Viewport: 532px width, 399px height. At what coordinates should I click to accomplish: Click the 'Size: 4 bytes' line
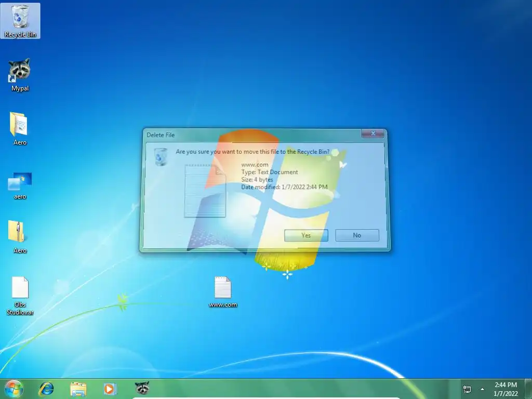click(x=257, y=179)
